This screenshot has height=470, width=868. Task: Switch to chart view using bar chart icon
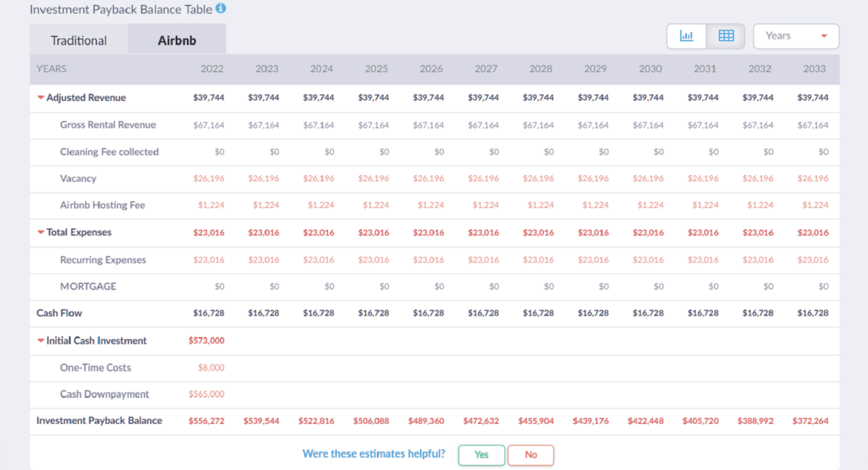click(686, 35)
